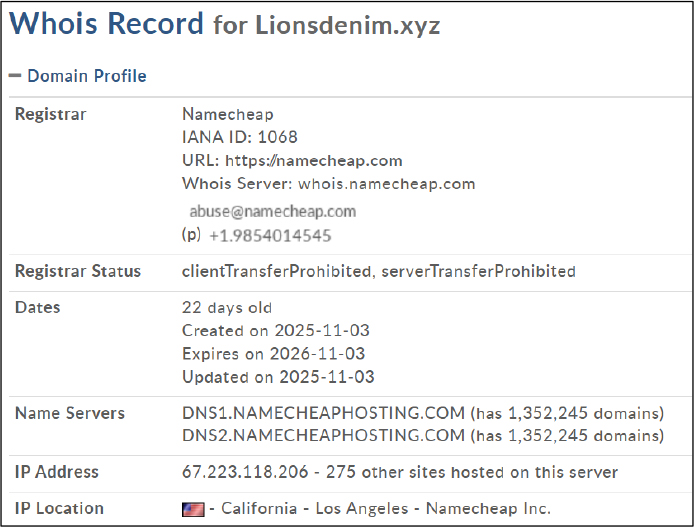This screenshot has height=527, width=694.
Task: Select the whois.namecheap.com server text
Action: point(385,184)
